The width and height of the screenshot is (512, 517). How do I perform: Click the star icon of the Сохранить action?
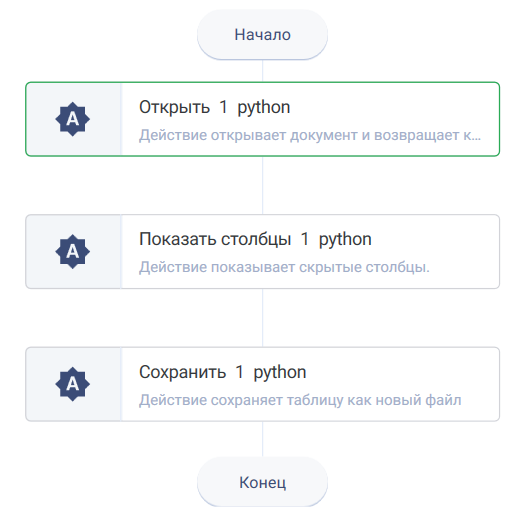pos(72,384)
